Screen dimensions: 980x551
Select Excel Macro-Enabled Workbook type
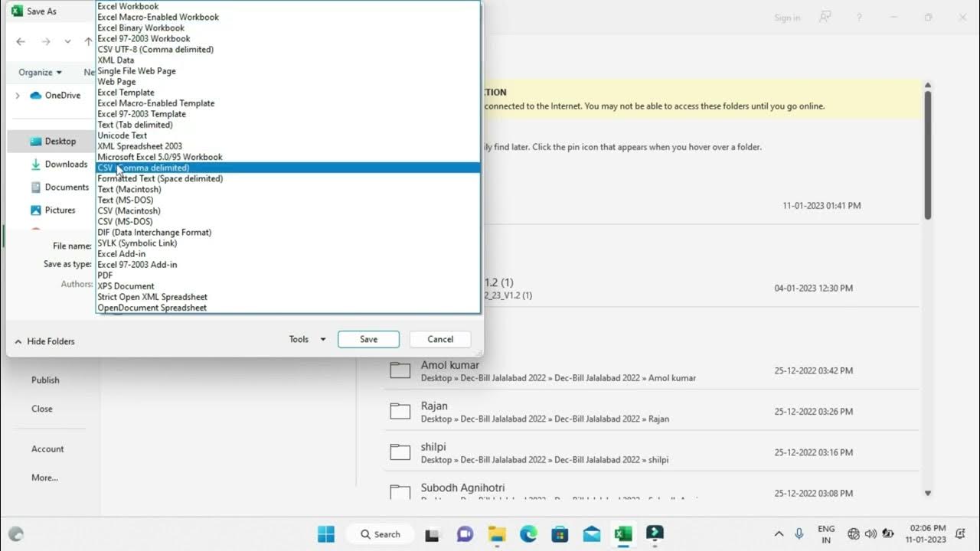point(288,17)
